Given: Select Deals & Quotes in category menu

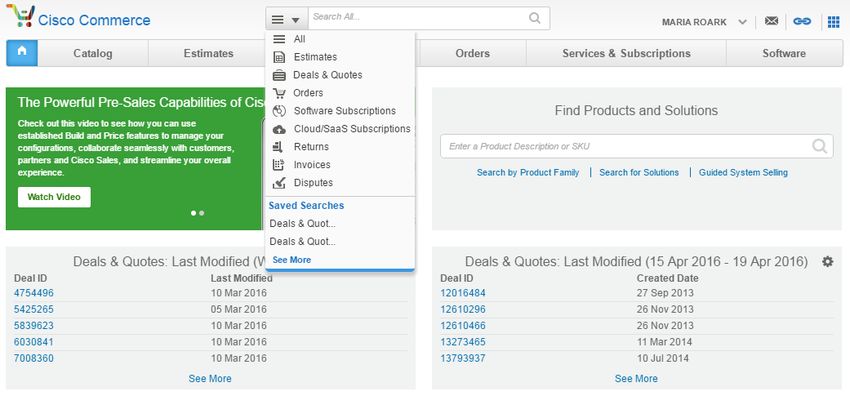Looking at the screenshot, I should (x=327, y=75).
